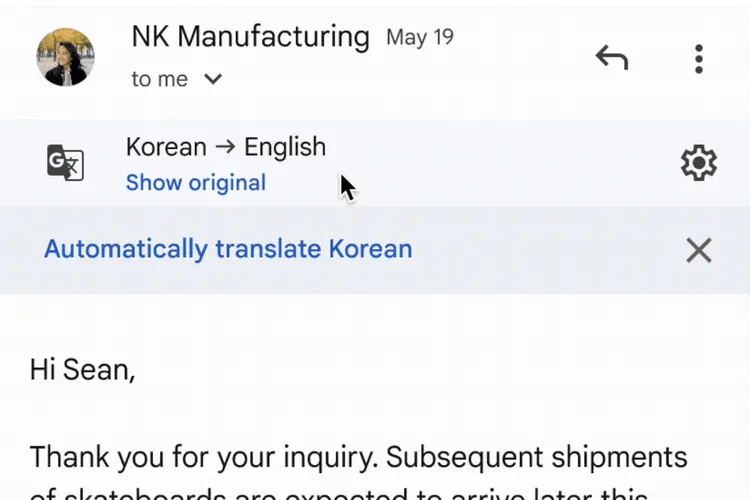Click the arrow between Korean and English
This screenshot has height=500, width=750.
(x=225, y=147)
